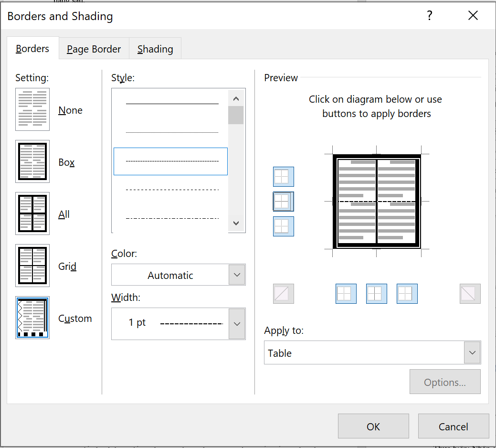This screenshot has width=496, height=448.
Task: Toggle the left border button
Action: tap(346, 294)
